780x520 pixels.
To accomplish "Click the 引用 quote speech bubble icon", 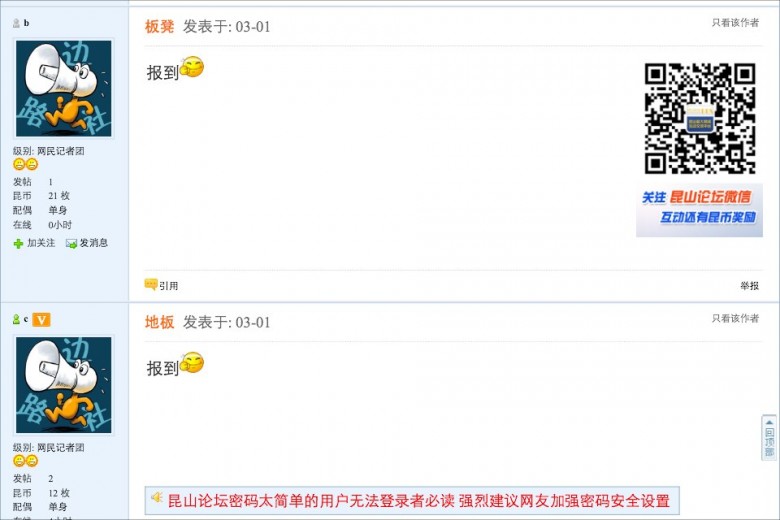I will [x=151, y=284].
